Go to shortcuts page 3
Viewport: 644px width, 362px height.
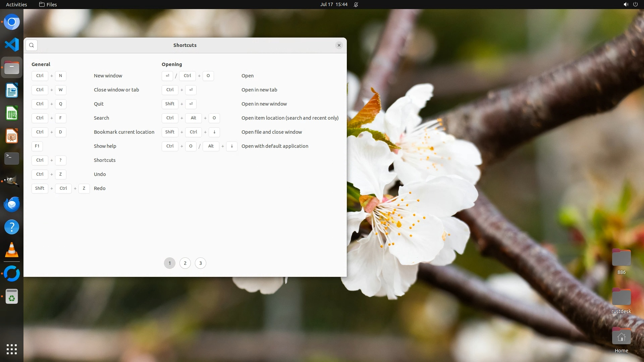point(201,263)
